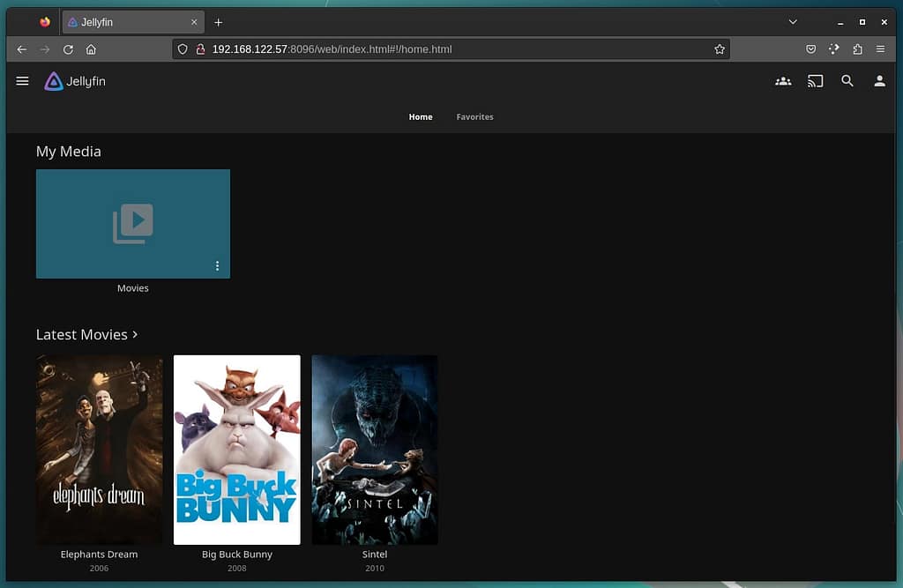Switch to the Favorites tab
Screen dimensions: 903x588
tap(474, 116)
